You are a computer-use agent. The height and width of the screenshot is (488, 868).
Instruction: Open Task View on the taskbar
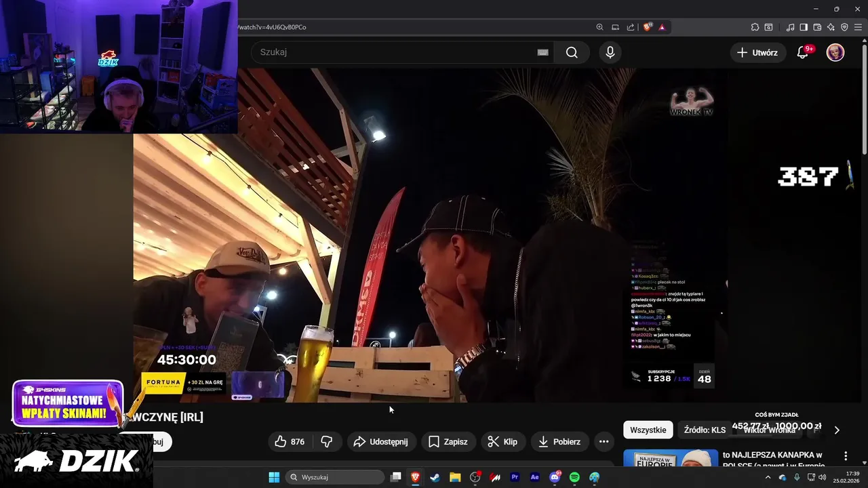click(396, 477)
